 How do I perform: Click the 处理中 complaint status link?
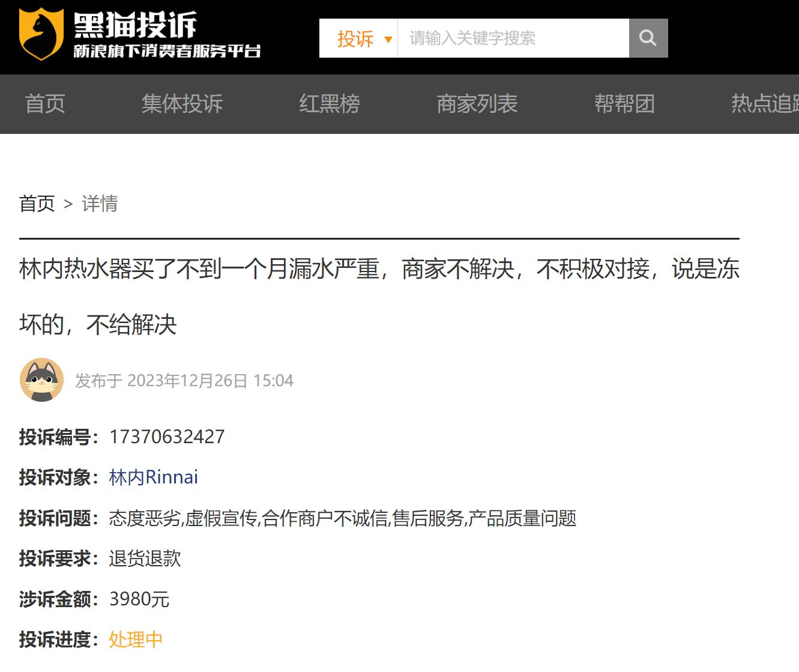click(134, 640)
